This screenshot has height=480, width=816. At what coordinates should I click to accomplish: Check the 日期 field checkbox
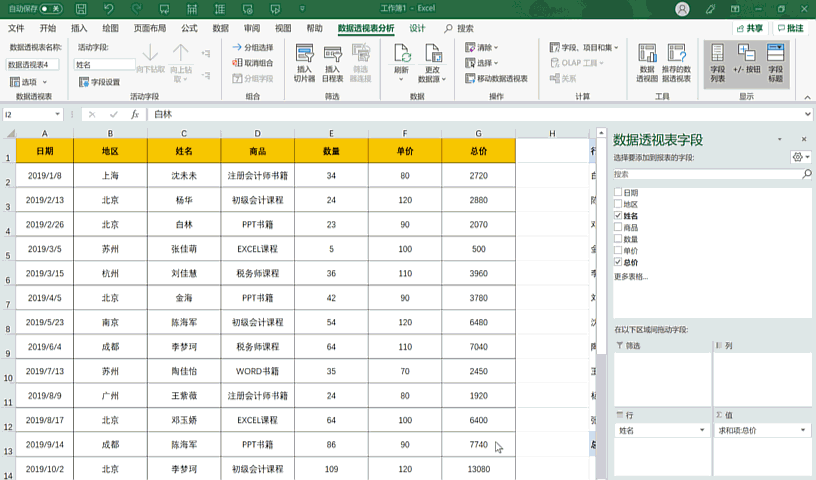click(617, 193)
